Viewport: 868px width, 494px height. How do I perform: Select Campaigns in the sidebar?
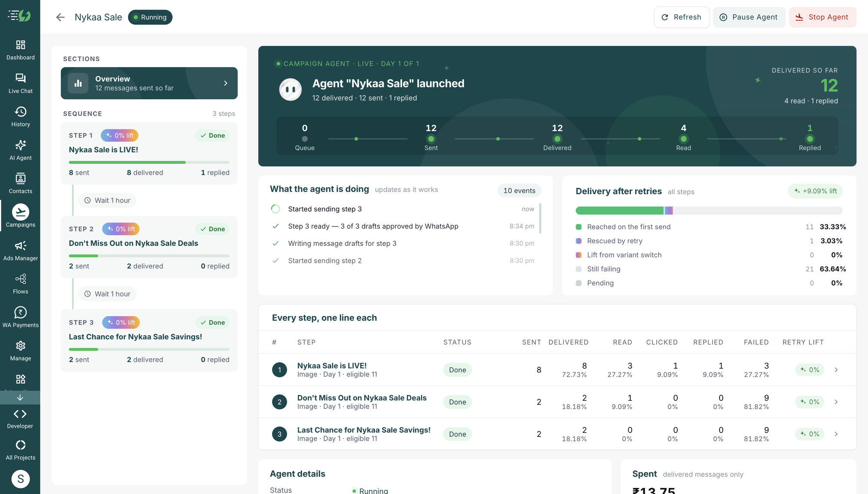click(x=20, y=216)
